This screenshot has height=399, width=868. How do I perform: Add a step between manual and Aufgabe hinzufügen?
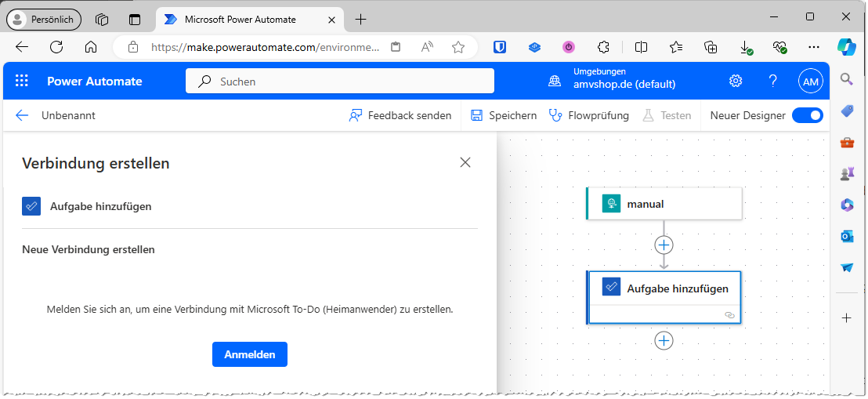click(x=664, y=245)
